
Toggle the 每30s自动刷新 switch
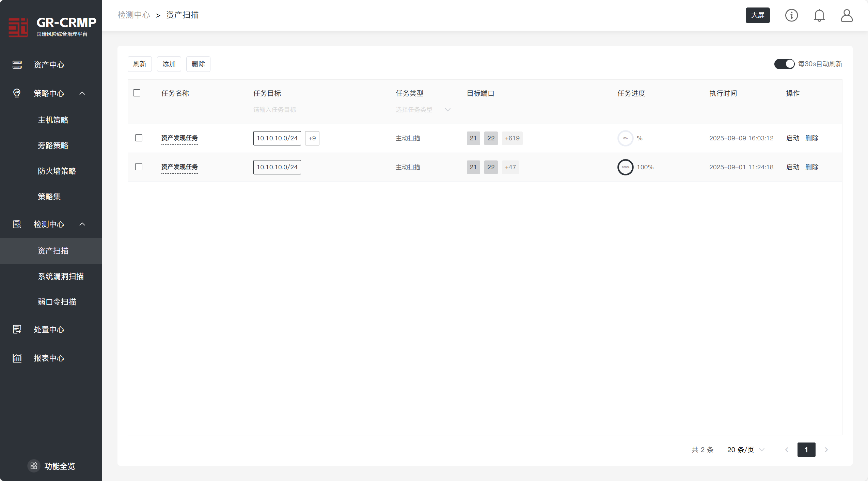coord(784,64)
